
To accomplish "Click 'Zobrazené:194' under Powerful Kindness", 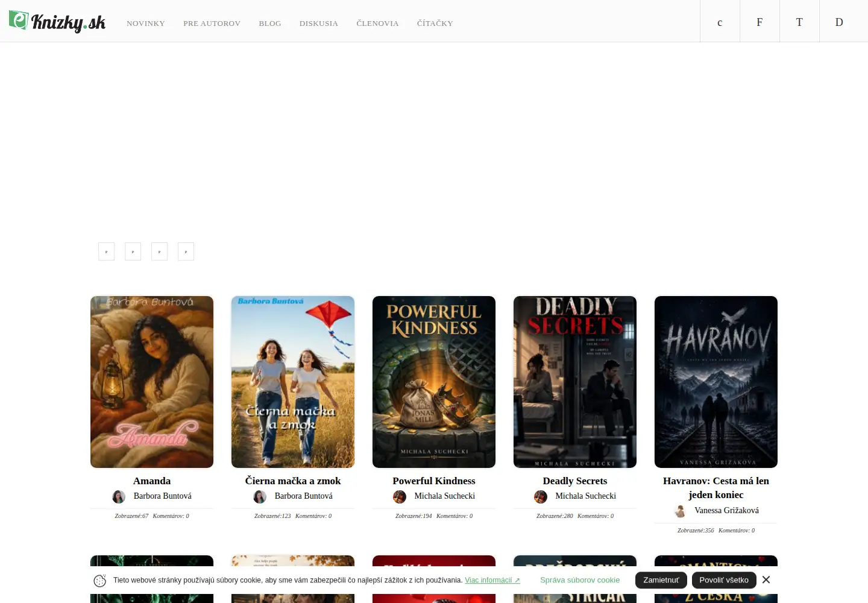I will point(414,516).
